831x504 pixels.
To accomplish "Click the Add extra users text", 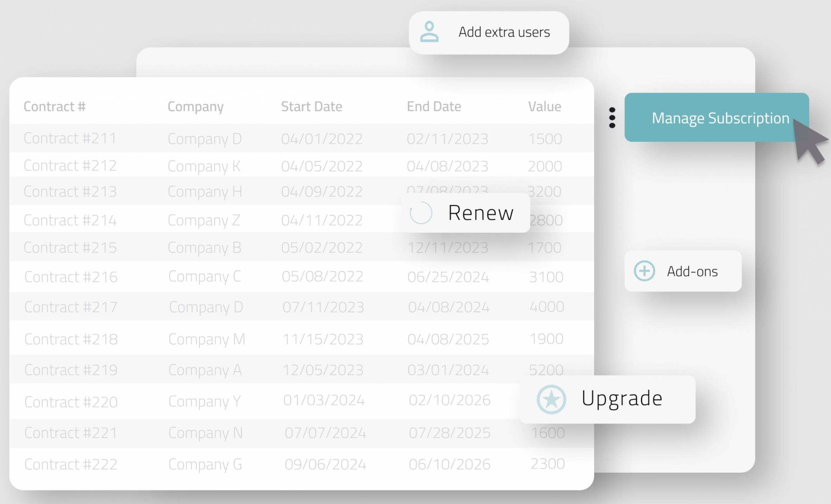I will (x=504, y=32).
